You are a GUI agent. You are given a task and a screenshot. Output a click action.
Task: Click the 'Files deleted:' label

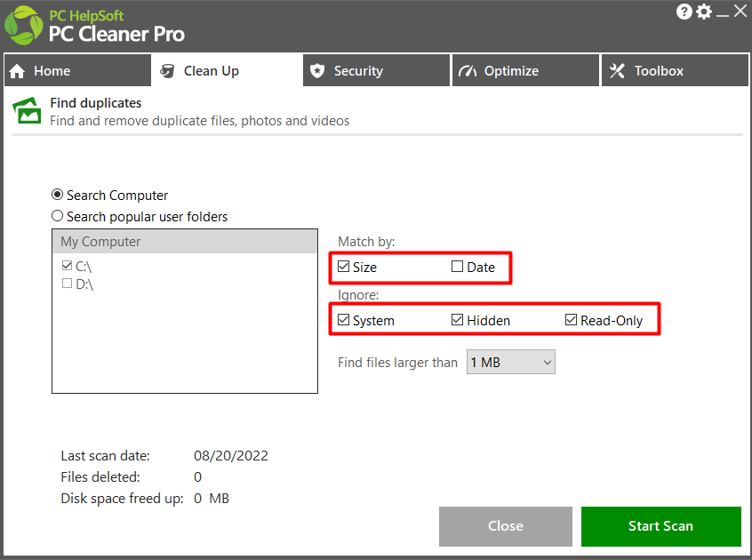point(100,477)
